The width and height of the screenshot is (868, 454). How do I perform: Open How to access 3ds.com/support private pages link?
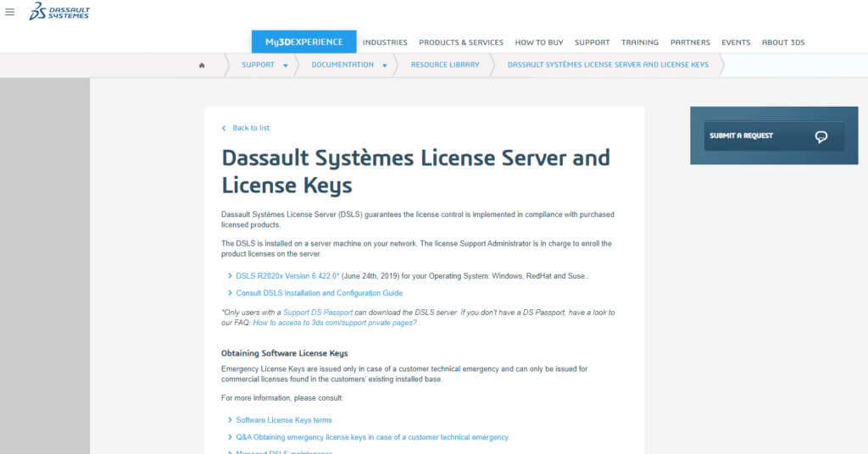coord(335,323)
